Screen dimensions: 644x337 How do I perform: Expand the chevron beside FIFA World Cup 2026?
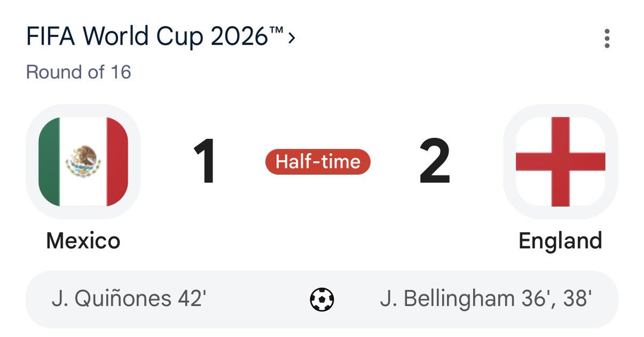click(291, 39)
